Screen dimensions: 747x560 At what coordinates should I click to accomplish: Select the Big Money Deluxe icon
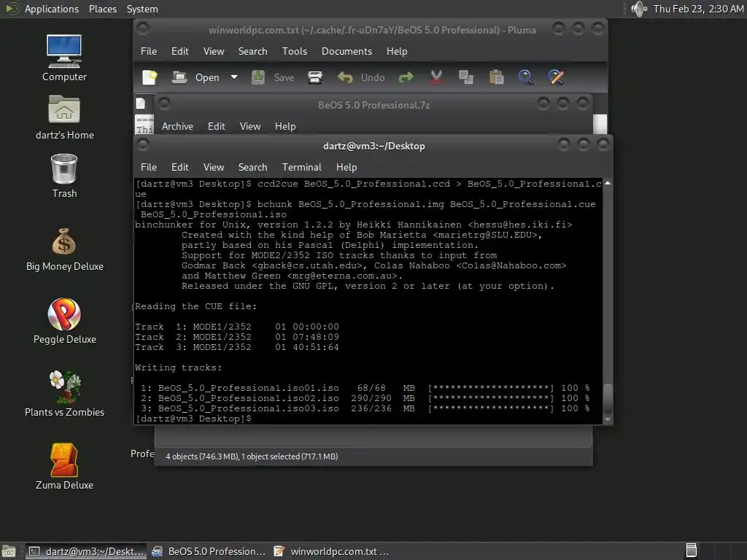[64, 249]
